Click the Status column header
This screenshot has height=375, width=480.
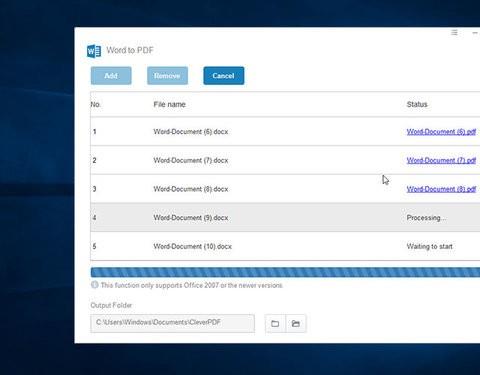[x=417, y=104]
